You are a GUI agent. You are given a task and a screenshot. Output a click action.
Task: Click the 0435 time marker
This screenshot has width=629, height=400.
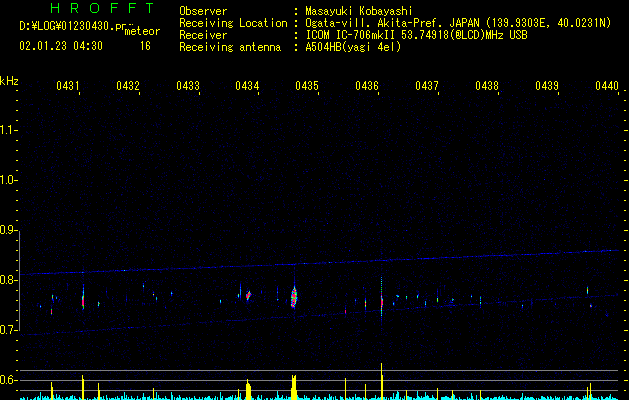tap(307, 85)
